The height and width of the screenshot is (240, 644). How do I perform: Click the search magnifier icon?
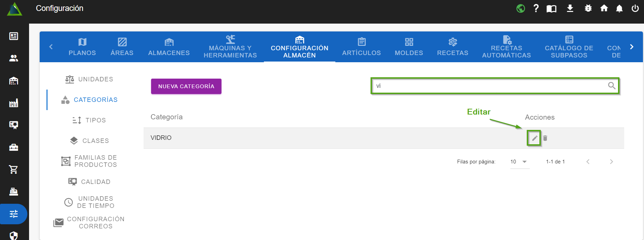coord(612,86)
